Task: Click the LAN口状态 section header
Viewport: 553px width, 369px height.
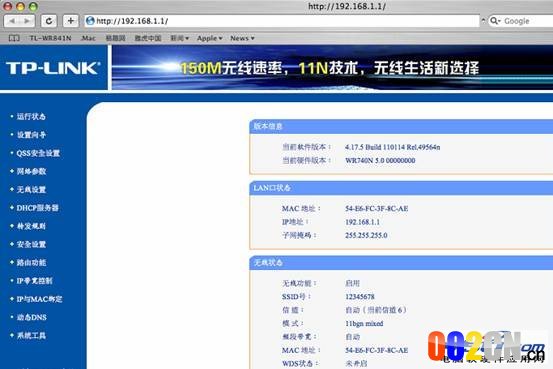Action: (x=401, y=188)
